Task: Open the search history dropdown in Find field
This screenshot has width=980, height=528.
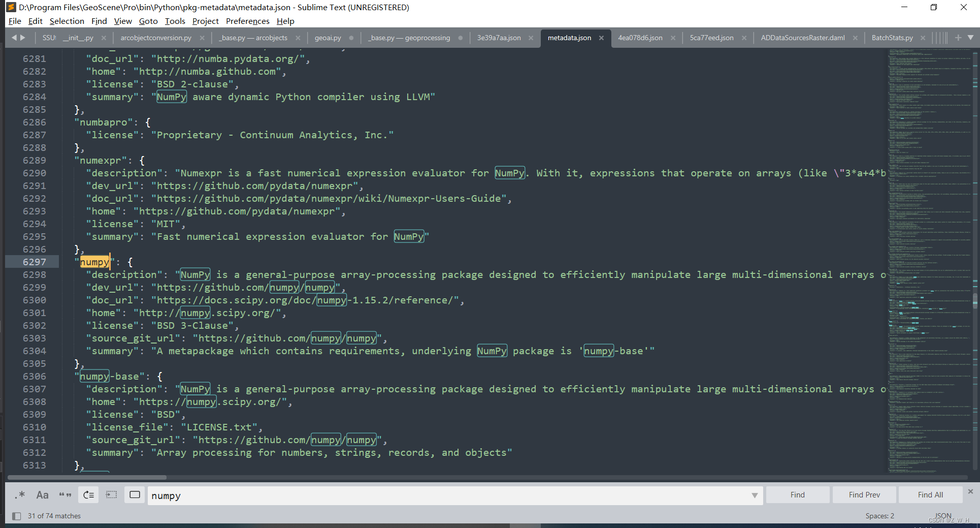Action: 755,495
